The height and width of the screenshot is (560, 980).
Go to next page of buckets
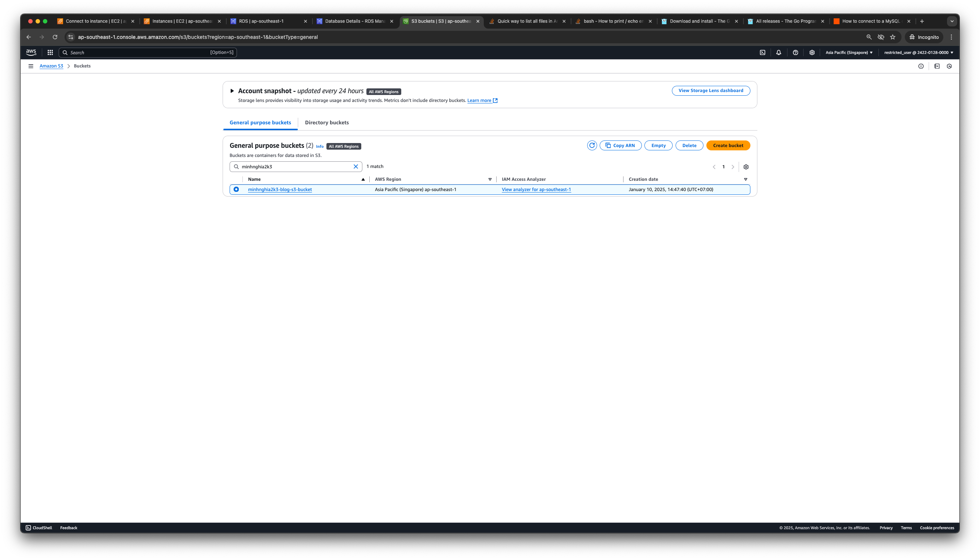click(x=733, y=167)
